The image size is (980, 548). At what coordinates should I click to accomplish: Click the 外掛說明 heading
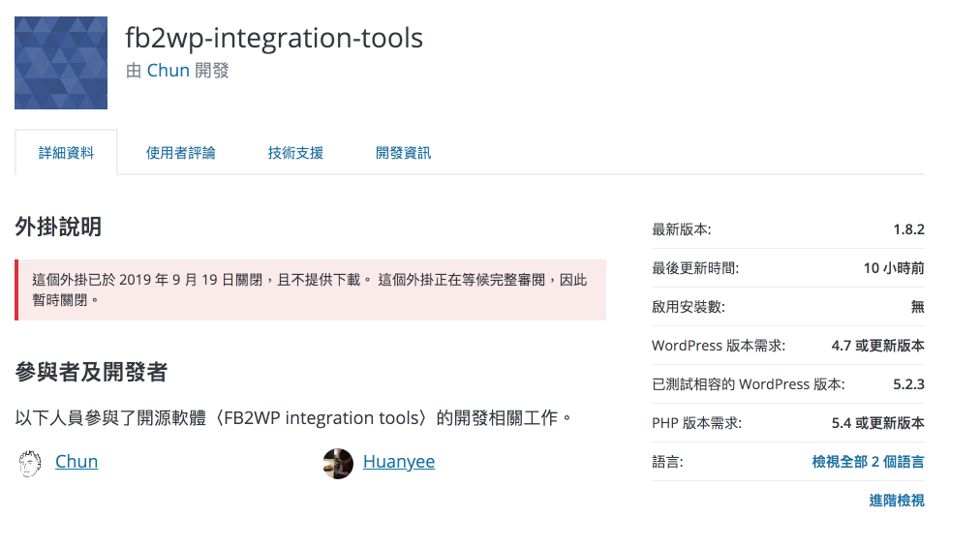pyautogui.click(x=58, y=227)
